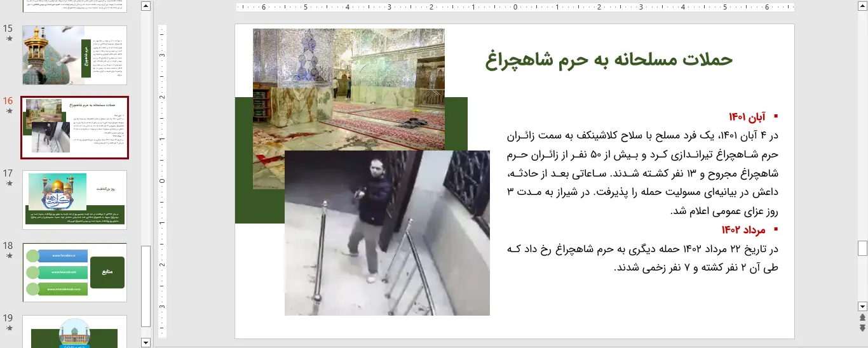The height and width of the screenshot is (348, 868).
Task: Click the main editor scroll-down arrow
Action: 862,306
